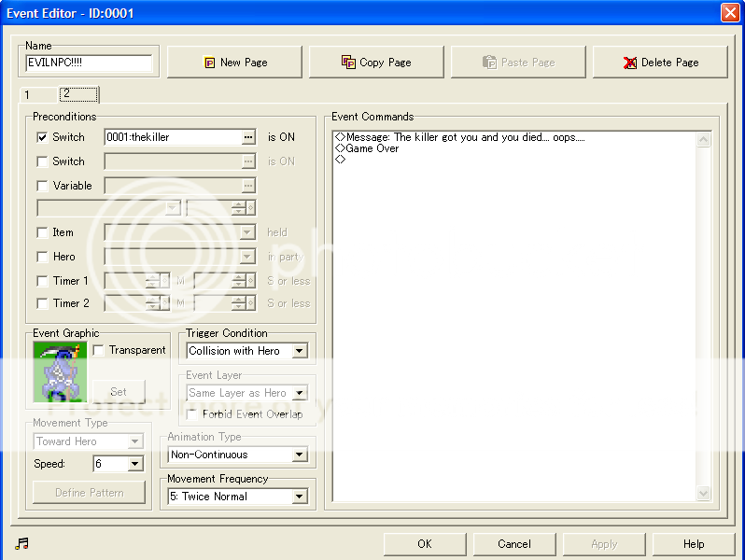Click the New Page button

[235, 63]
